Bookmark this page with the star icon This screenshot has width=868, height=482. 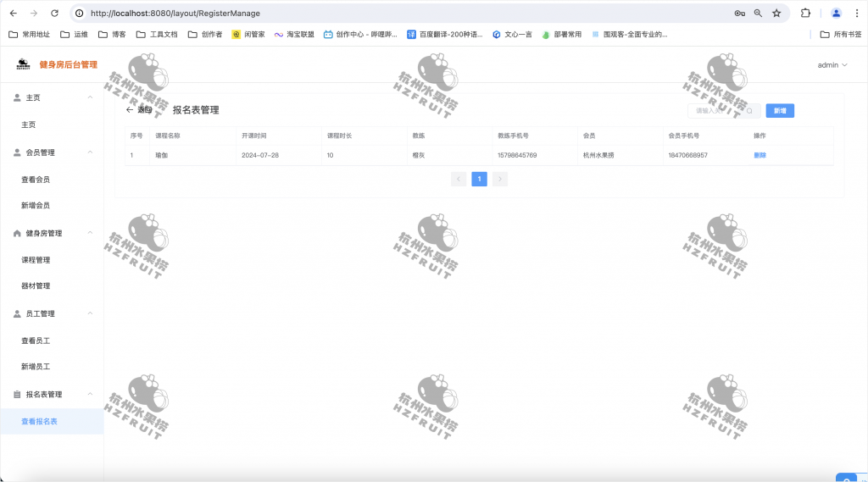point(776,14)
